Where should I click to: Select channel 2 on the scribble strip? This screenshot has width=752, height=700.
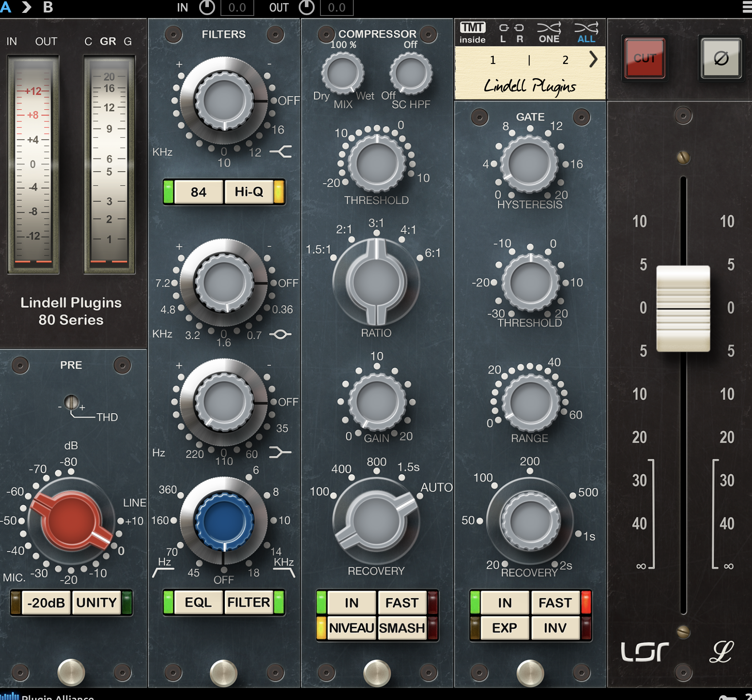pyautogui.click(x=565, y=60)
